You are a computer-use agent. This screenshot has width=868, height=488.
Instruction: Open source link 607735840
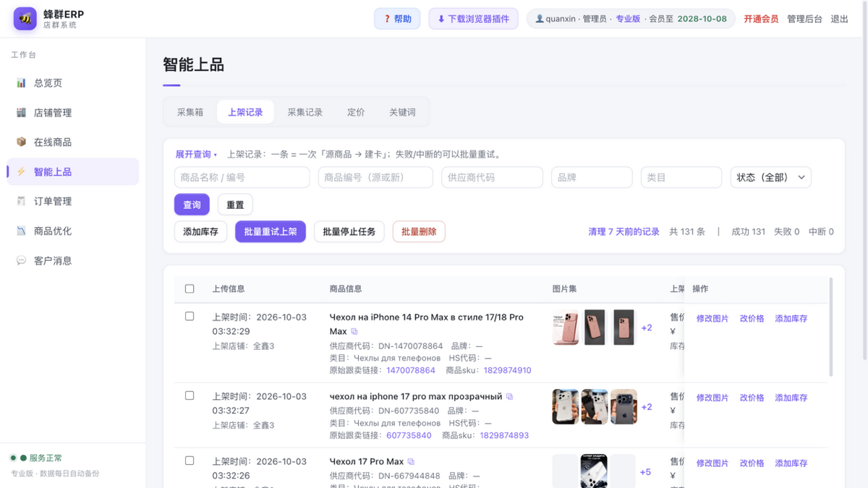click(x=409, y=435)
